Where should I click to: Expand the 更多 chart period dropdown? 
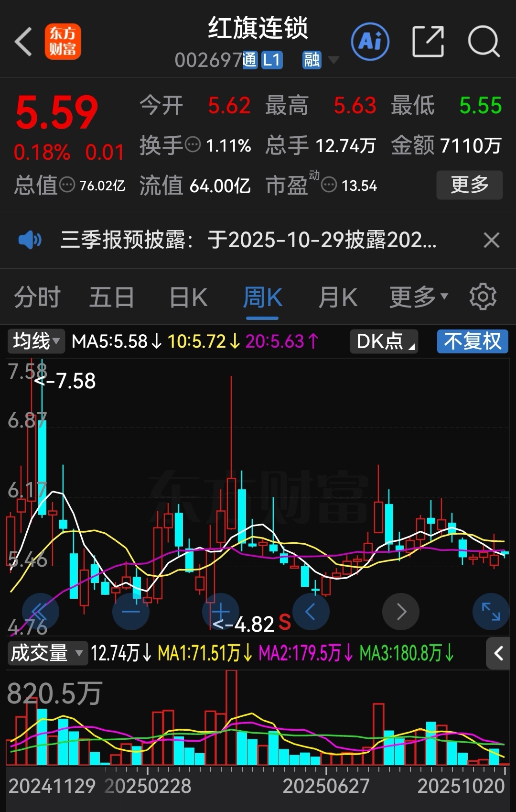click(x=419, y=297)
